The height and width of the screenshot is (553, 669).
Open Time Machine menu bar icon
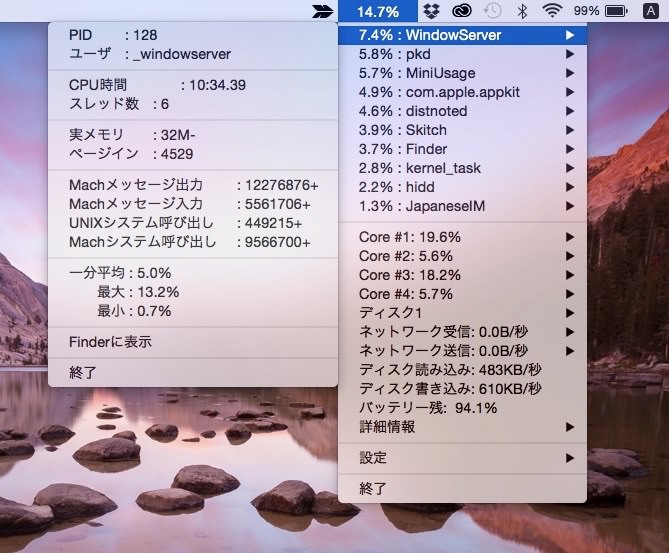(x=492, y=11)
